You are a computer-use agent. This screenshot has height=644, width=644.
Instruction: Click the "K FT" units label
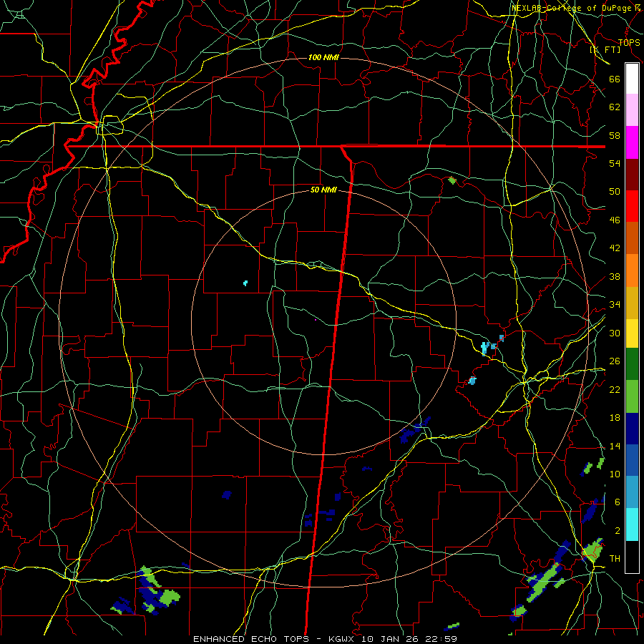[605, 49]
